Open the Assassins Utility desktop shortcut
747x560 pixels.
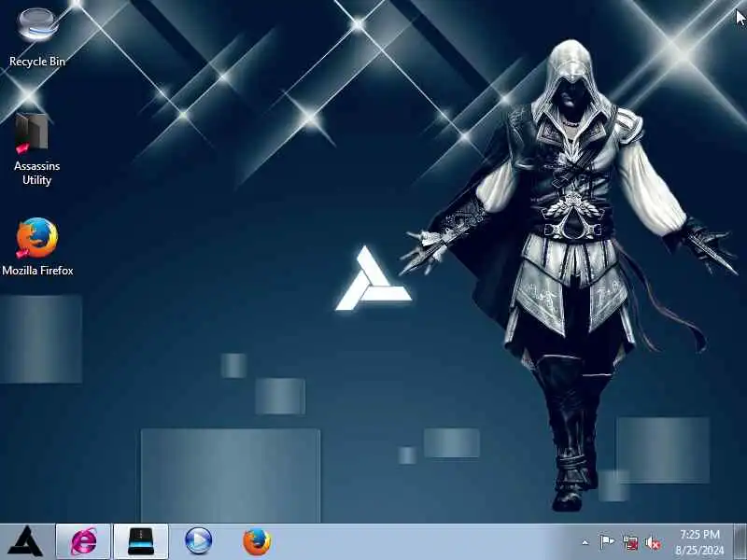click(36, 149)
